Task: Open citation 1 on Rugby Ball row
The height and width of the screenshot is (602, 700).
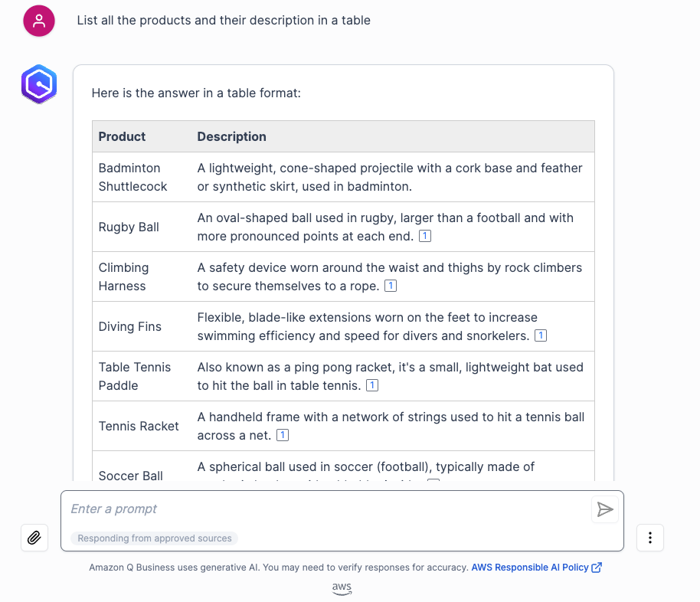Action: pyautogui.click(x=425, y=236)
